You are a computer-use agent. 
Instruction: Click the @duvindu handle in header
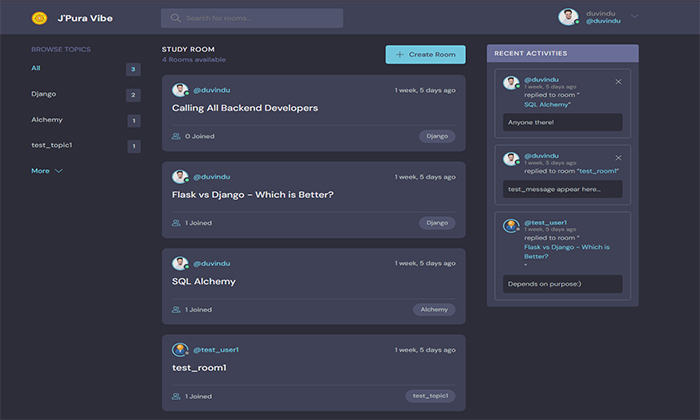click(603, 21)
